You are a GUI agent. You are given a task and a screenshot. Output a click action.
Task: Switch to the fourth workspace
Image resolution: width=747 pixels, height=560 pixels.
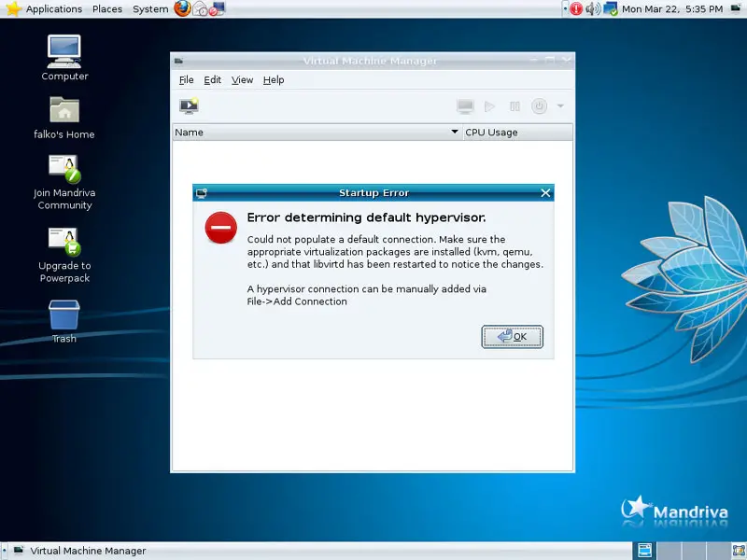pyautogui.click(x=719, y=551)
